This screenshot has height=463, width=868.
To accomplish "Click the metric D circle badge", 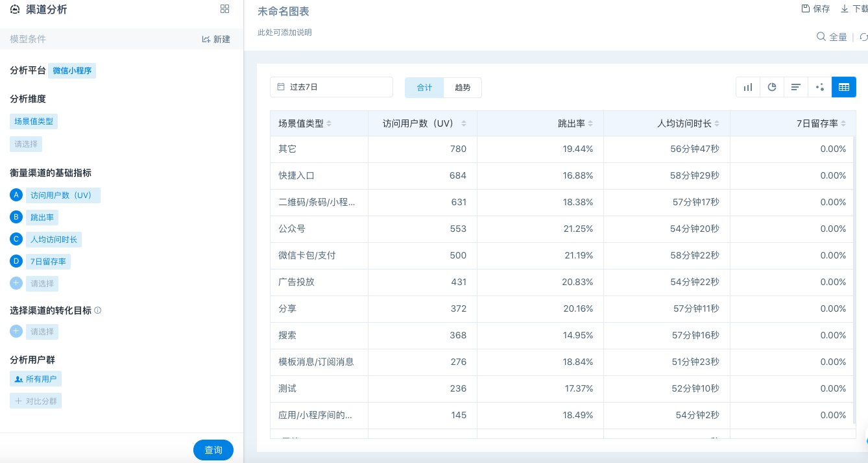I will (17, 261).
